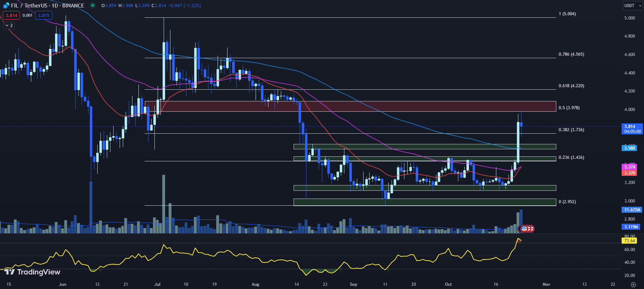Open chart settings gear icon
This screenshot has width=644, height=289.
coord(633,284)
